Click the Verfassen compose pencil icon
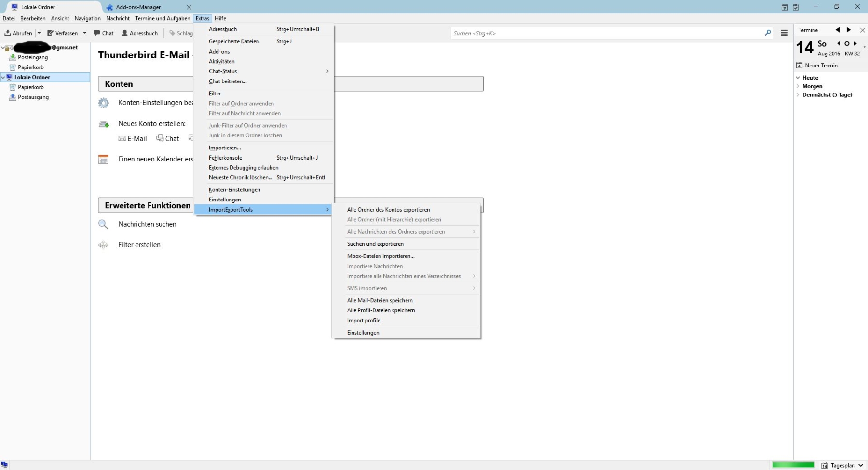The width and height of the screenshot is (868, 470). [x=50, y=33]
